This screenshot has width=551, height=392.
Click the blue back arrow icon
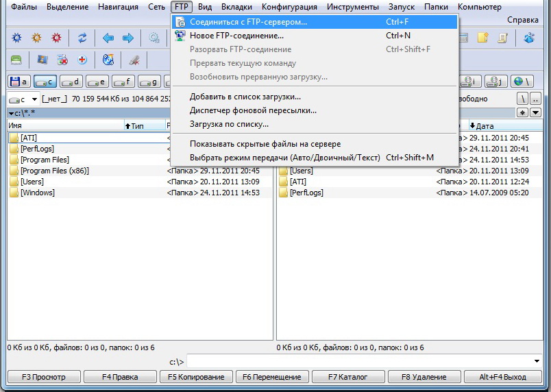click(108, 38)
